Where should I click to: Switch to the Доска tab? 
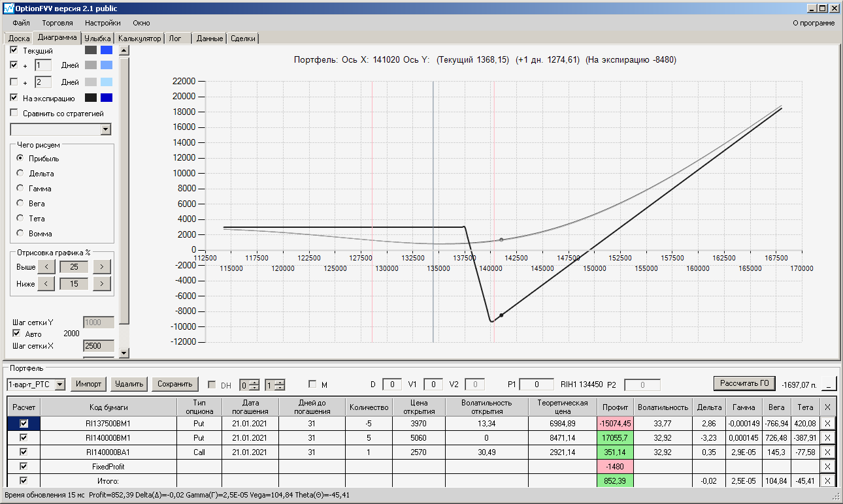click(19, 39)
